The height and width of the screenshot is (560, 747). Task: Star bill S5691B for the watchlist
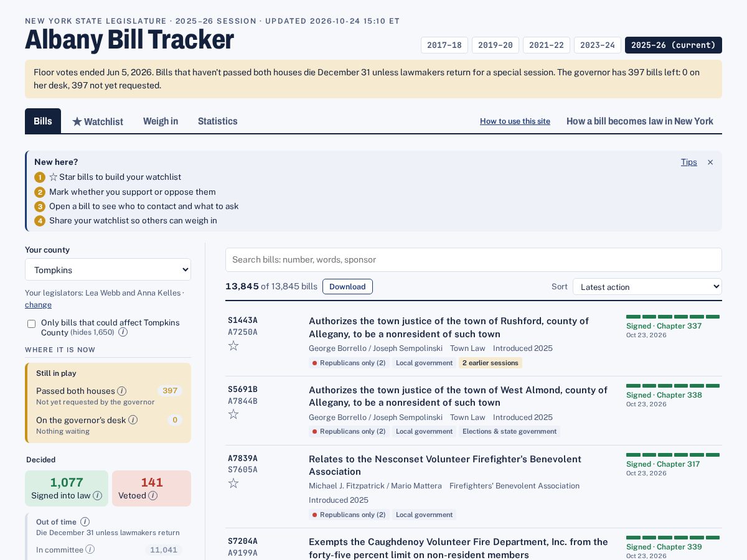(x=233, y=414)
